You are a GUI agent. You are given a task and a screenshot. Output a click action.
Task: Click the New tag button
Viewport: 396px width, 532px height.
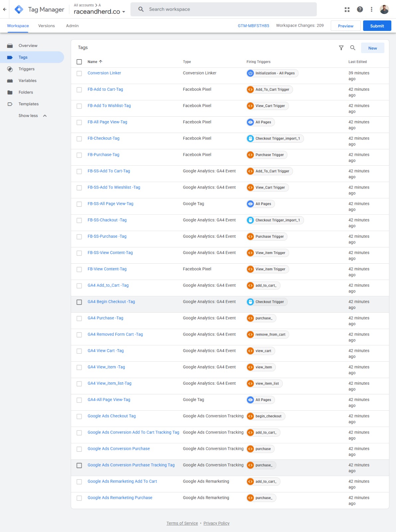373,48
